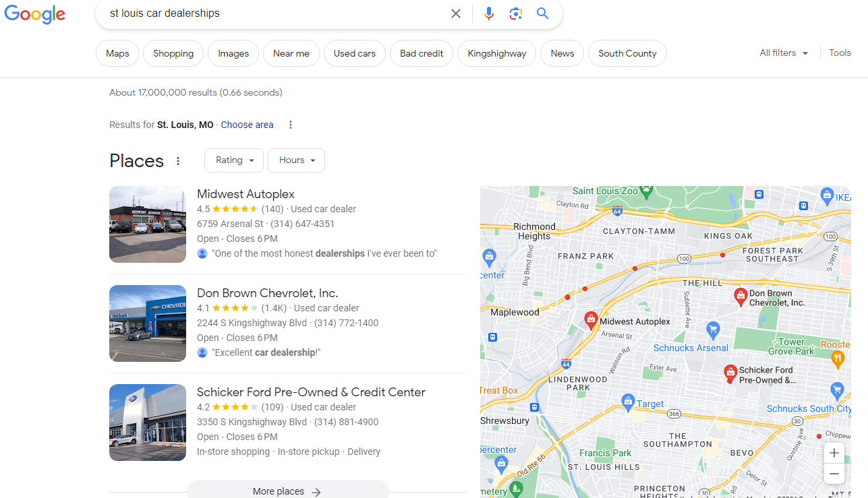Click the More places button
The image size is (868, 498).
(x=287, y=491)
